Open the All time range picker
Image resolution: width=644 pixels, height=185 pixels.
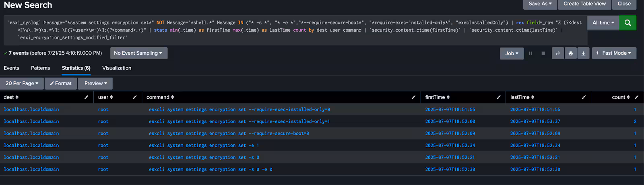point(603,23)
